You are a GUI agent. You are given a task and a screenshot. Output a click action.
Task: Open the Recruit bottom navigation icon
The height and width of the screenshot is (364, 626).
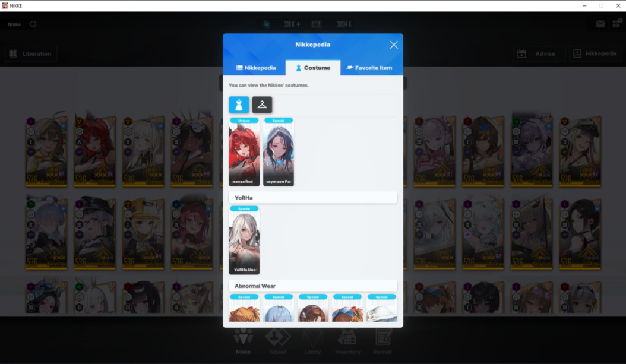point(382,341)
